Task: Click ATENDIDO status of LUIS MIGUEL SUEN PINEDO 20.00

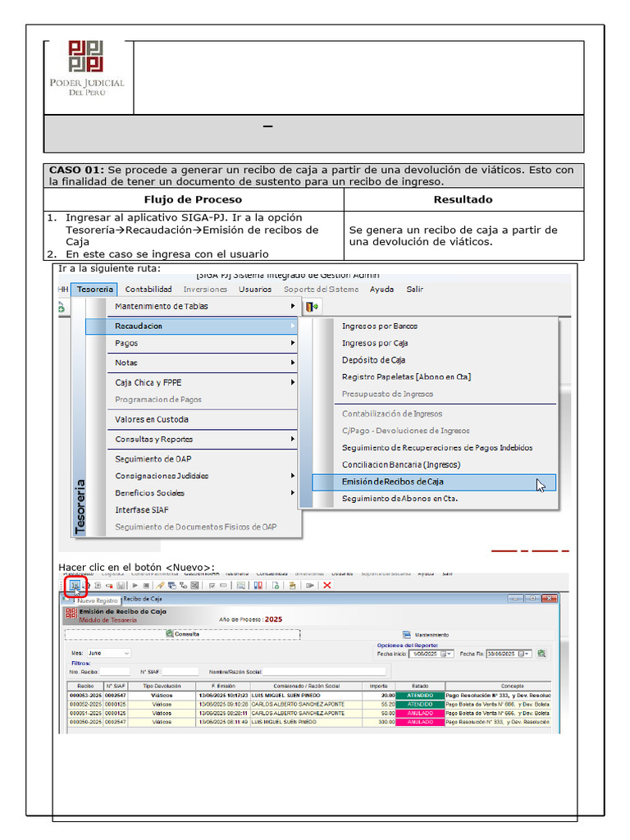Action: (x=420, y=696)
